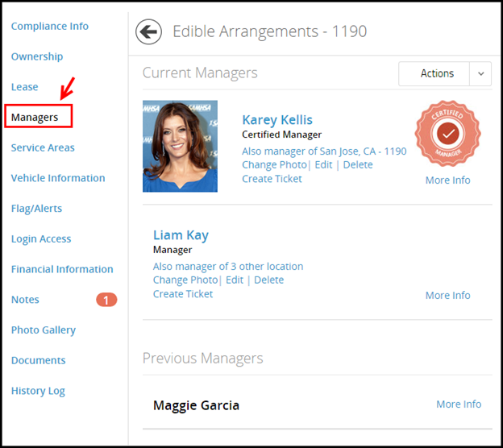Screen dimensions: 503x448
Task: Open Flag/Alerts in sidebar
Action: click(x=36, y=209)
